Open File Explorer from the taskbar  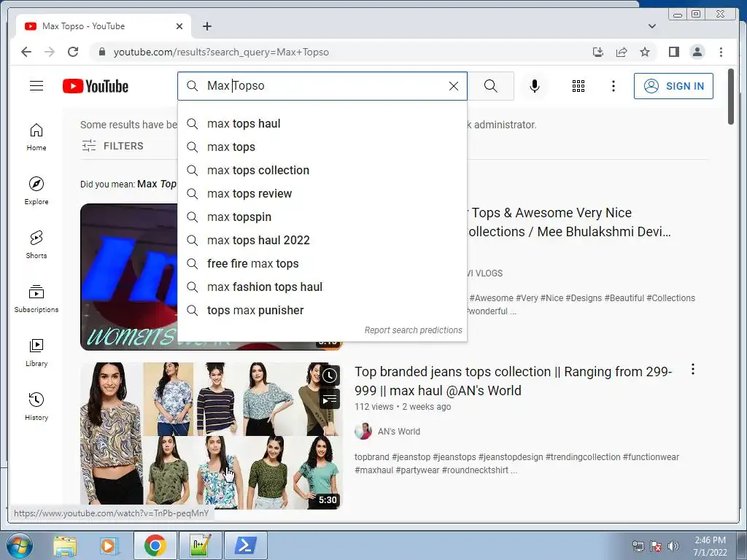point(65,545)
